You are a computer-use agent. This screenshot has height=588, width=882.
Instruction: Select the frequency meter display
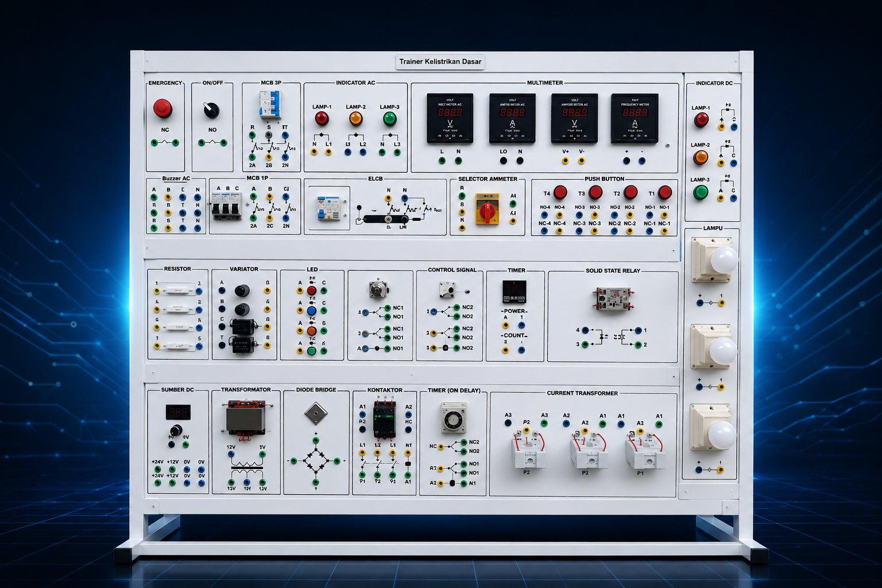tap(635, 118)
